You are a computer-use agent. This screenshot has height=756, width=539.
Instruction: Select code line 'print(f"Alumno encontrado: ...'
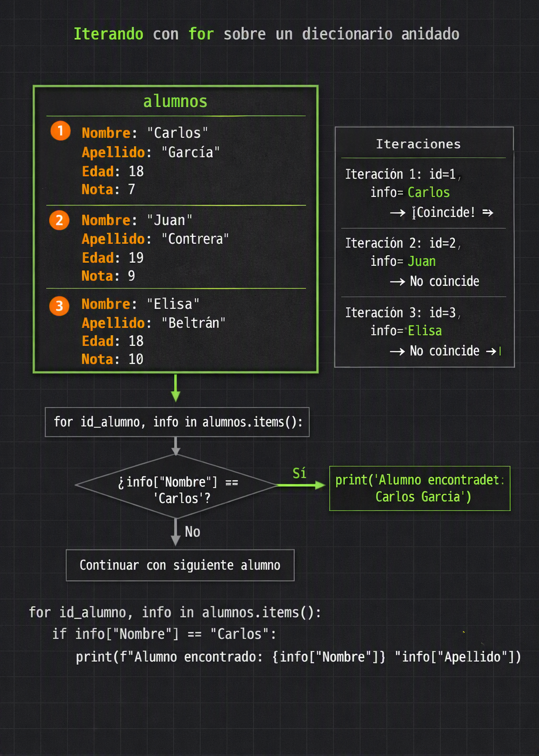[x=298, y=657]
